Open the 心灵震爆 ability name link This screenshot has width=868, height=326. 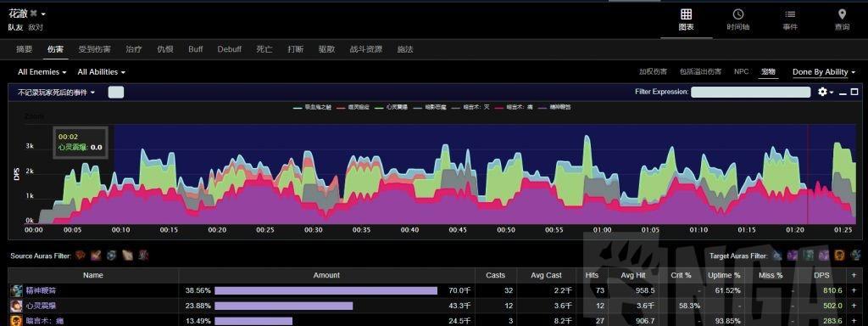(x=41, y=306)
